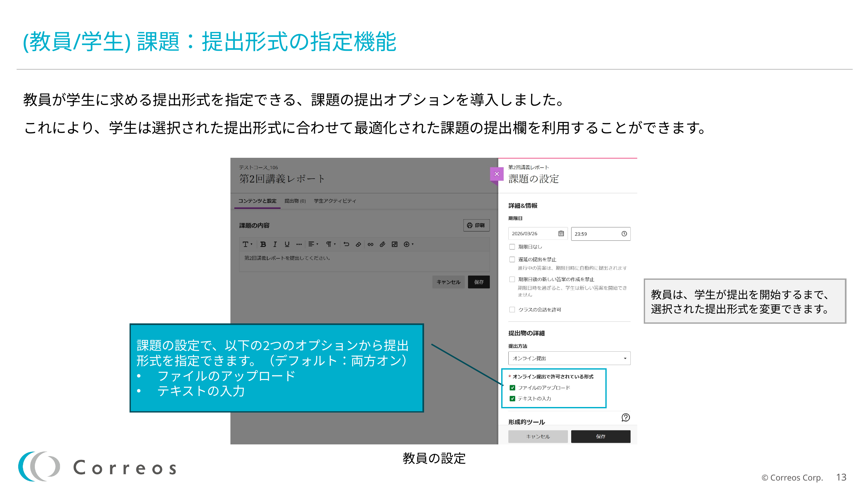
Task: Close the 課題の設定 panel with X
Action: [497, 174]
